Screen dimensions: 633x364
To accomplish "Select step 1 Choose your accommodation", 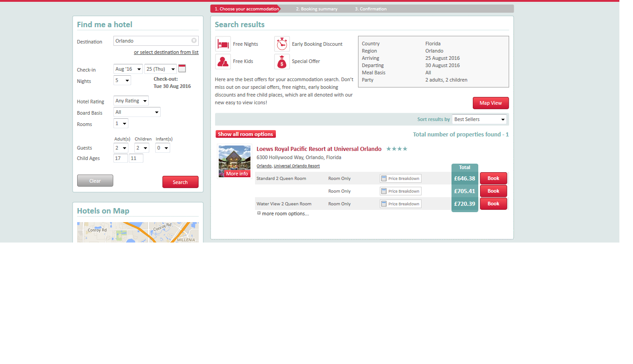I will (x=245, y=9).
